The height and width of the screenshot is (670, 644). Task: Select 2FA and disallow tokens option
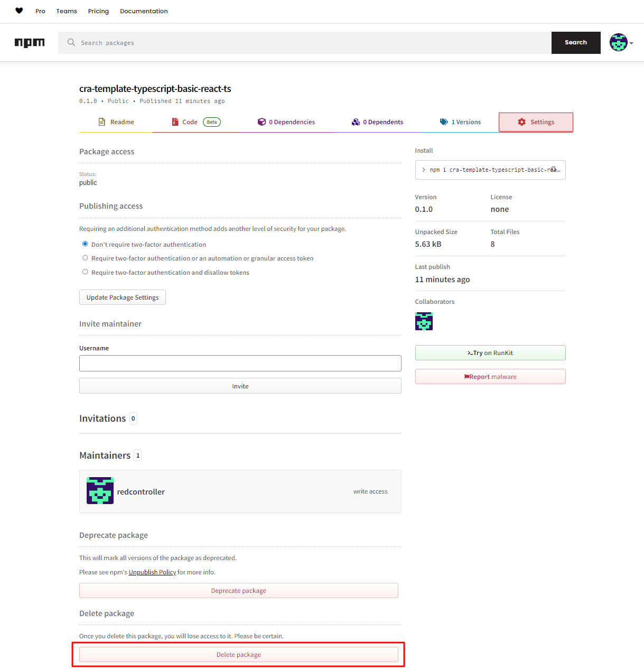pyautogui.click(x=85, y=272)
